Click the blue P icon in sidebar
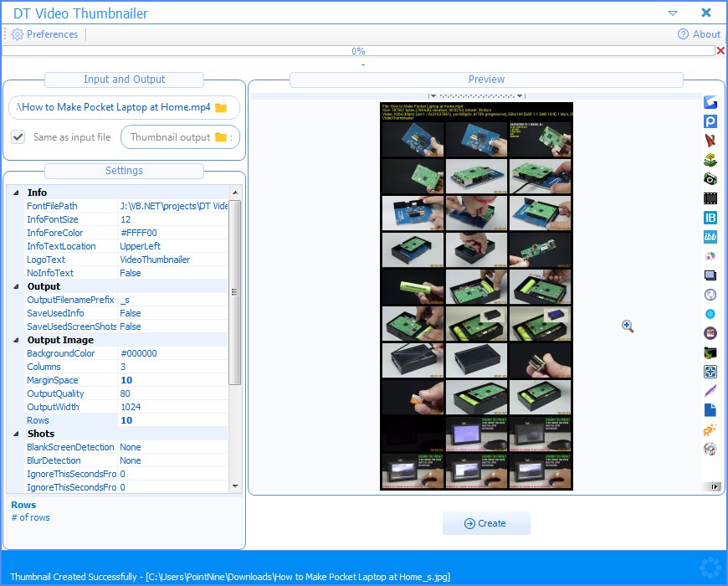 coord(710,121)
